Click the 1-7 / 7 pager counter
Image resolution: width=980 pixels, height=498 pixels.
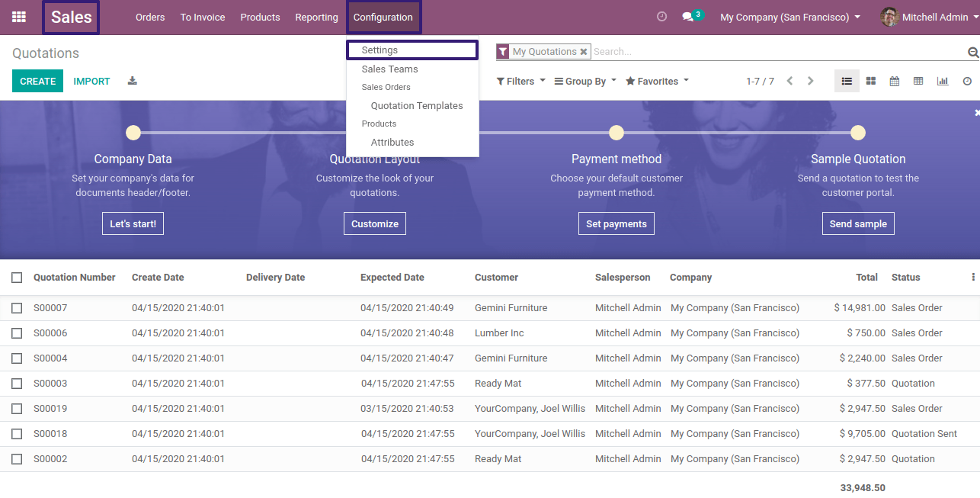pyautogui.click(x=760, y=81)
